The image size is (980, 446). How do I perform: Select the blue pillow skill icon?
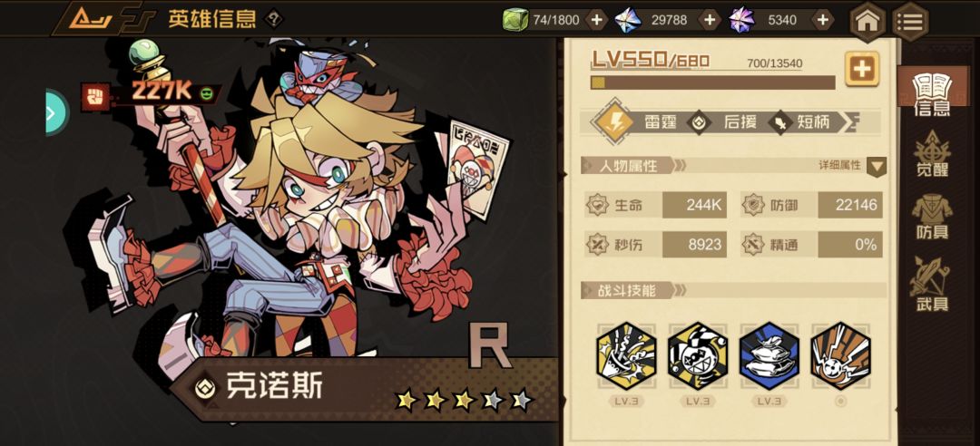pos(769,356)
